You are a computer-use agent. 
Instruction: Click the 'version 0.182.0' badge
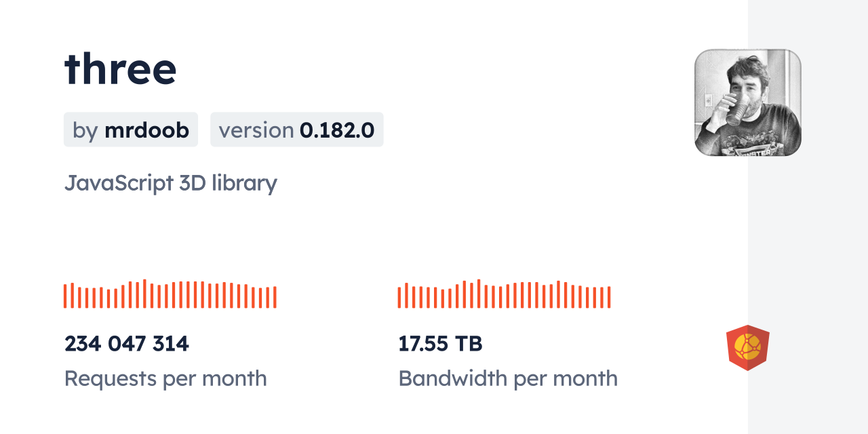click(296, 130)
